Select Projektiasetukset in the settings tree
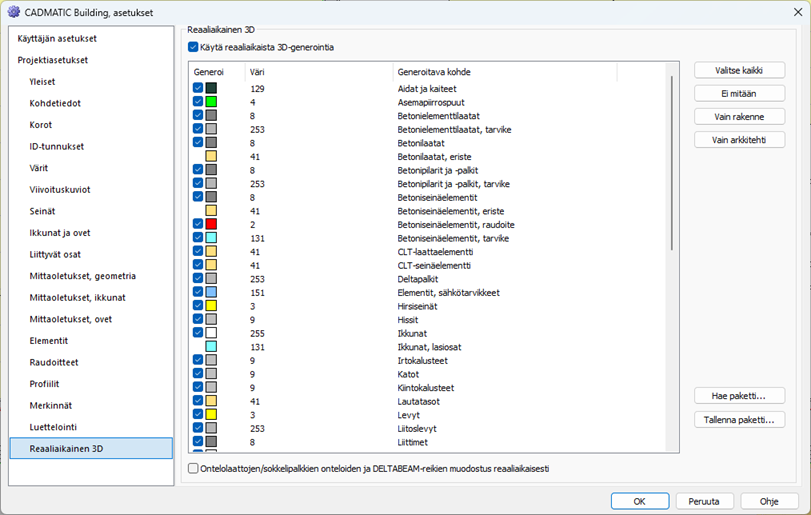The height and width of the screenshot is (515, 811). pyautogui.click(x=52, y=60)
